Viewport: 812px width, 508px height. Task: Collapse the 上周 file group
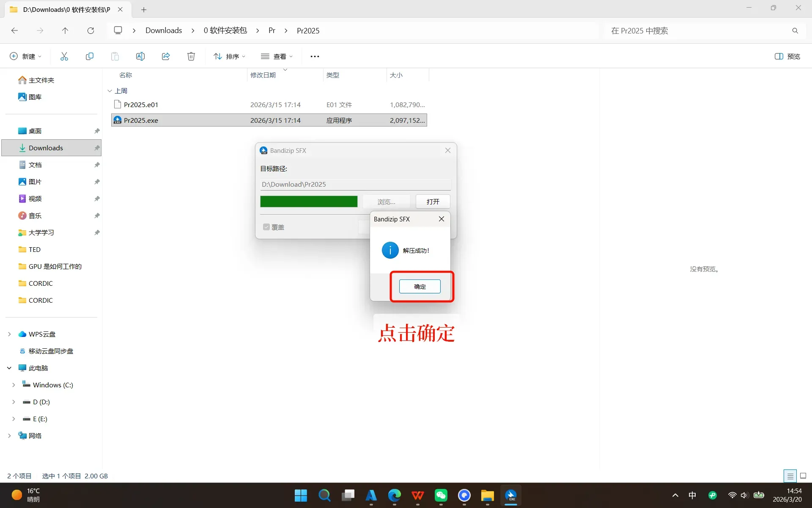point(110,91)
